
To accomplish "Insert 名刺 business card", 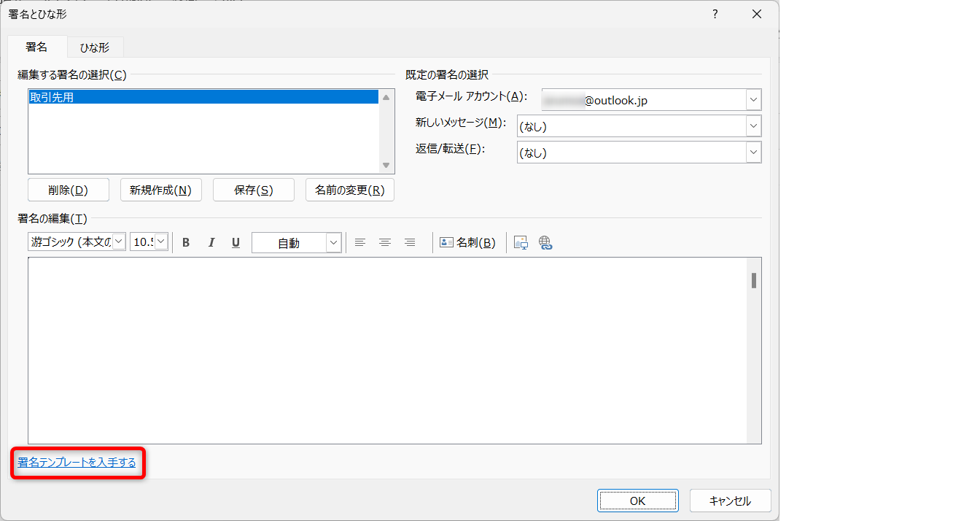I will (x=467, y=243).
